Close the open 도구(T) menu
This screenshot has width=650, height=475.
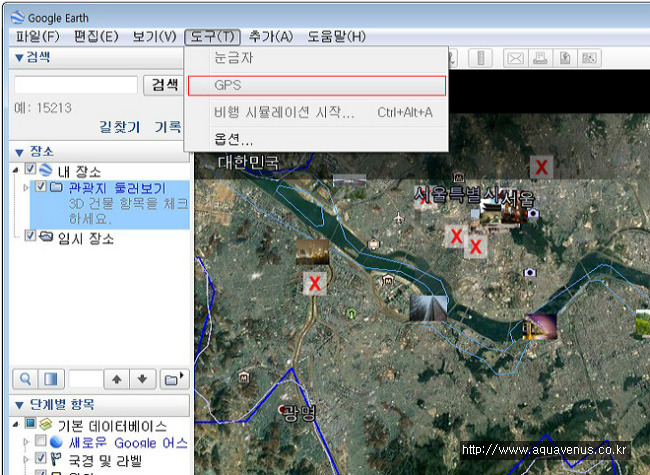pyautogui.click(x=212, y=36)
